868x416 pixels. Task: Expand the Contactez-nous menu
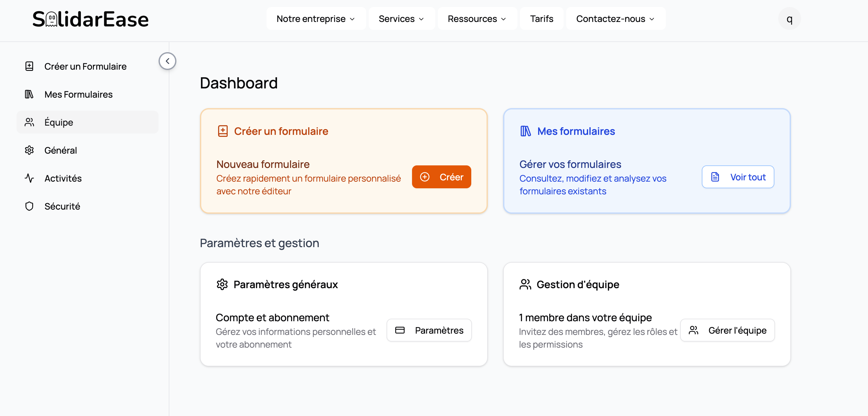(615, 18)
